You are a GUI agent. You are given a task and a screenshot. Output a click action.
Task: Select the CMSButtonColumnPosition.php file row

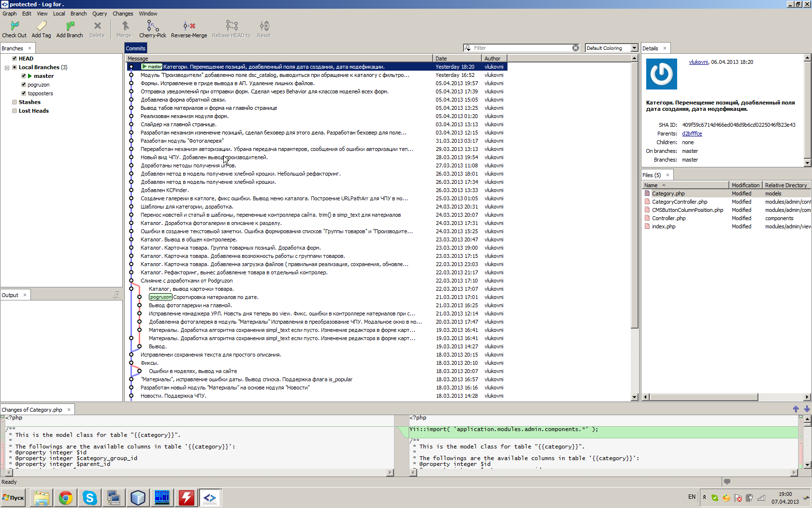(x=726, y=210)
